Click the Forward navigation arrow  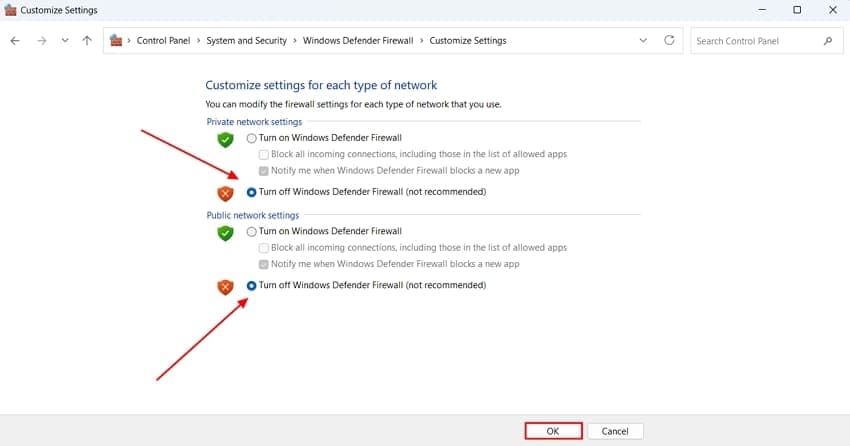[x=41, y=41]
